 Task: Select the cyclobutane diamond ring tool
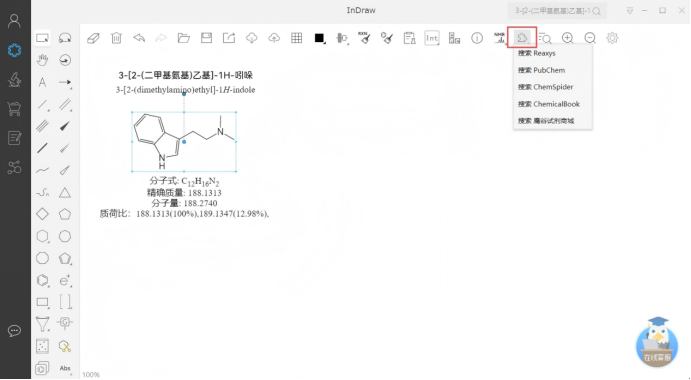click(x=42, y=214)
